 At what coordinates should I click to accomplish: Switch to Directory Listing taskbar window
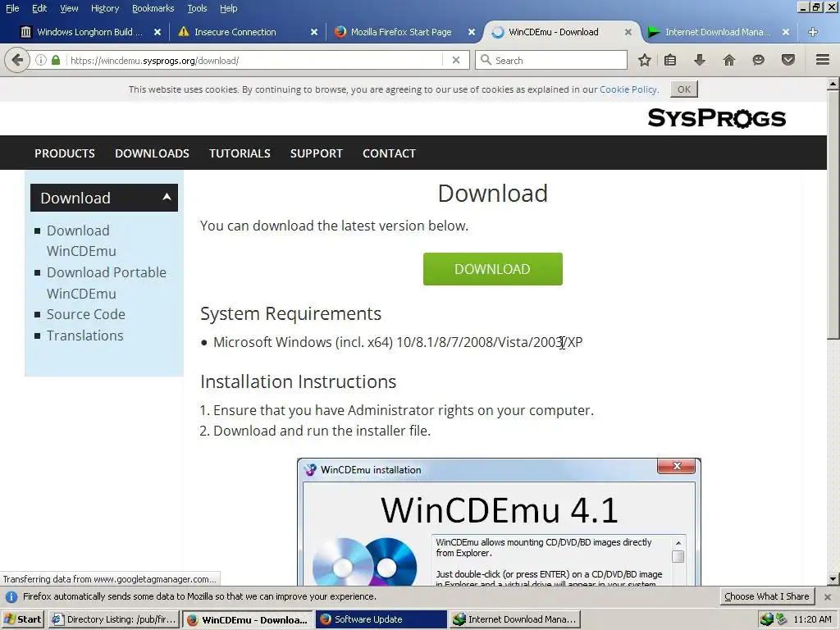(114, 619)
